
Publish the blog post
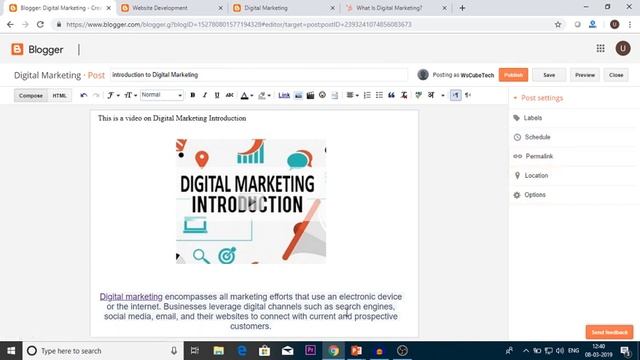tap(513, 75)
